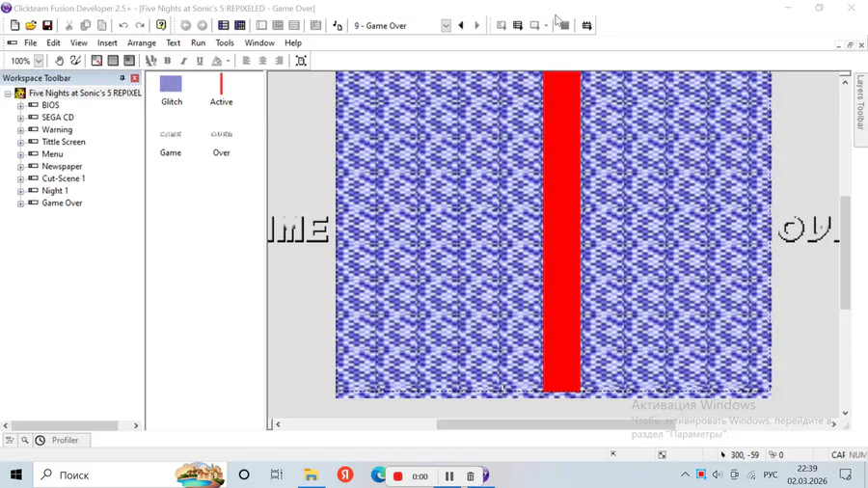The width and height of the screenshot is (868, 488).
Task: Open the Arrange menu
Action: (142, 42)
